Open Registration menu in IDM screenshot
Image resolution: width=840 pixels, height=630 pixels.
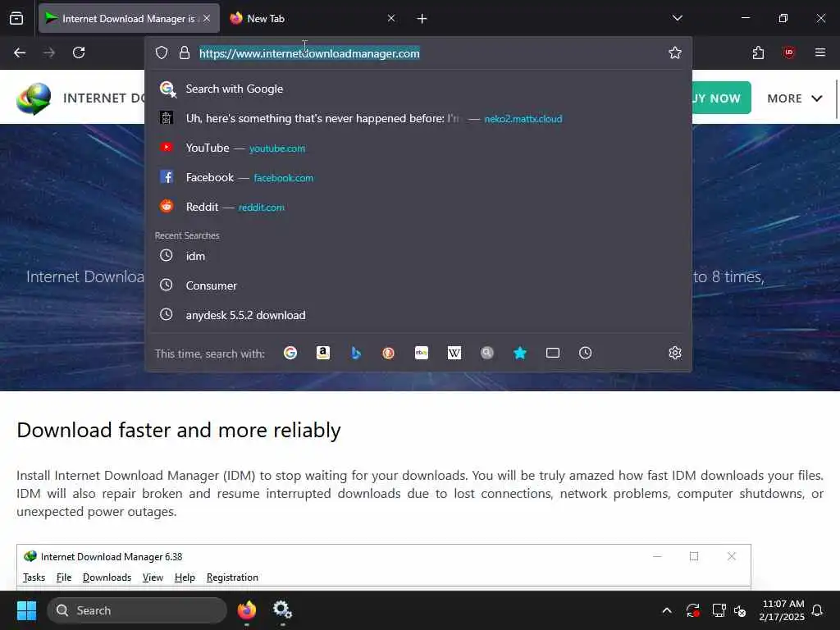pos(232,577)
